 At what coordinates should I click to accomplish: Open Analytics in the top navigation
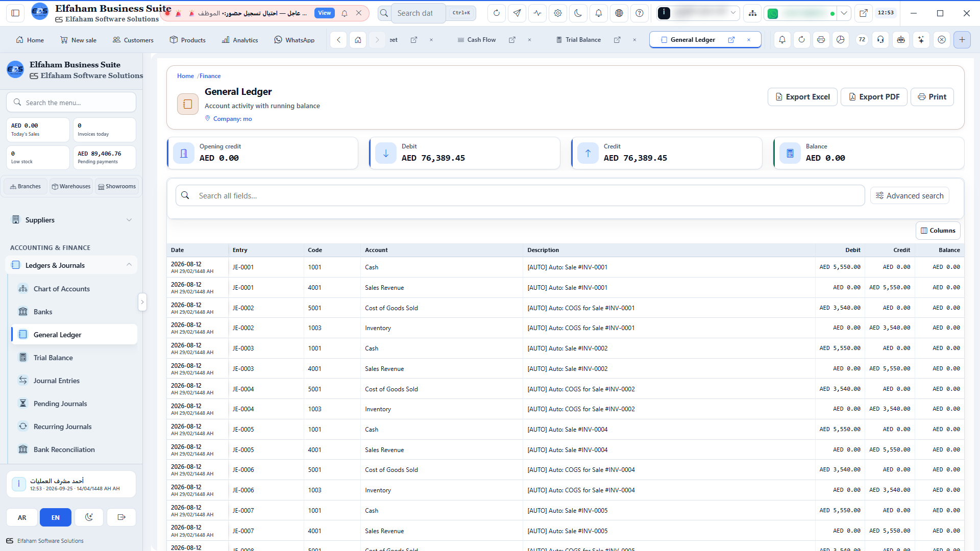pyautogui.click(x=240, y=40)
